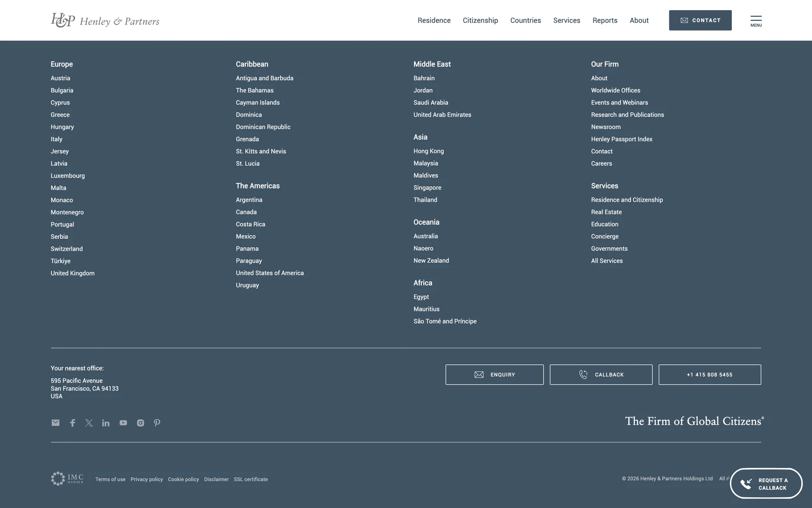
Task: Open Antigua and Barbuda link
Action: [264, 78]
